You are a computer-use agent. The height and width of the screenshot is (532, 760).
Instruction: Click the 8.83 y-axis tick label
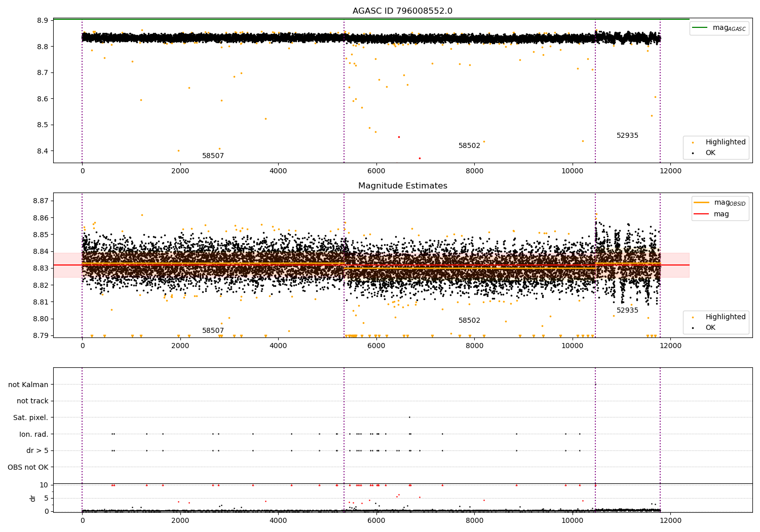point(41,269)
